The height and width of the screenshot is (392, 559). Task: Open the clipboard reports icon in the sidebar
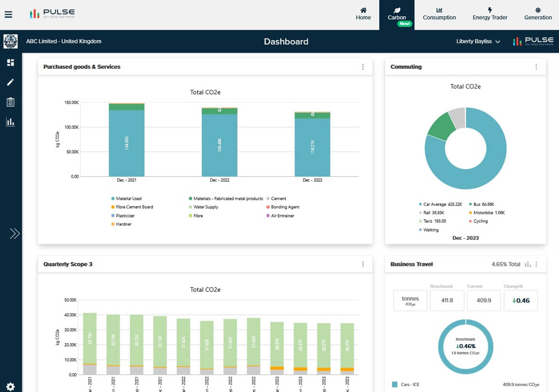(x=10, y=102)
